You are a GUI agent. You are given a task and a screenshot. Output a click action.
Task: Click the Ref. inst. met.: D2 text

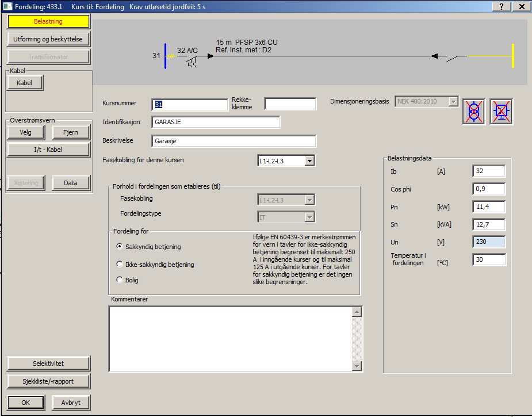coord(244,50)
